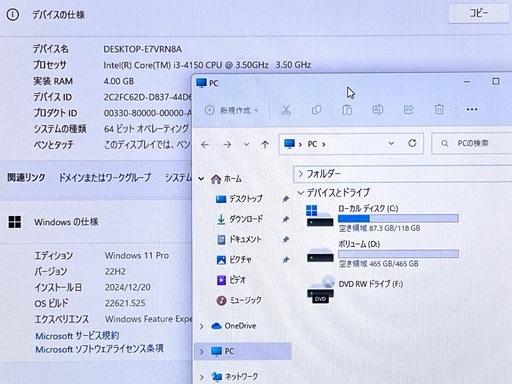Click the pin icon next to デスクトップ
This screenshot has width=512, height=384.
(x=285, y=199)
